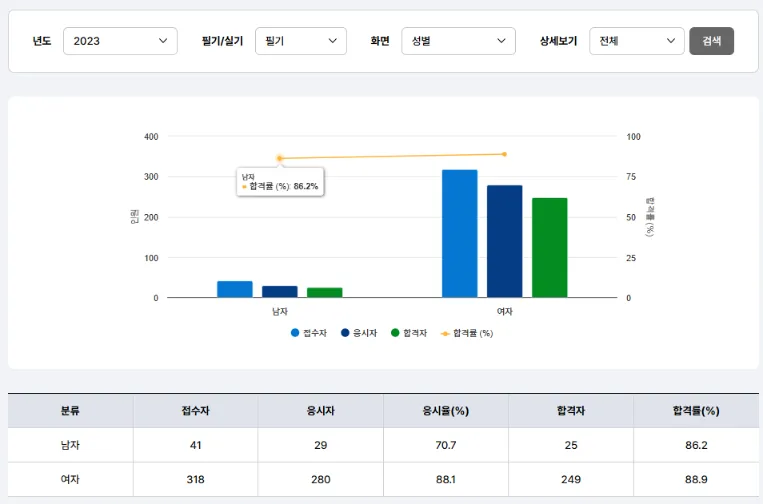Select the 여자 row label cell
This screenshot has height=504, width=763.
pyautogui.click(x=71, y=479)
